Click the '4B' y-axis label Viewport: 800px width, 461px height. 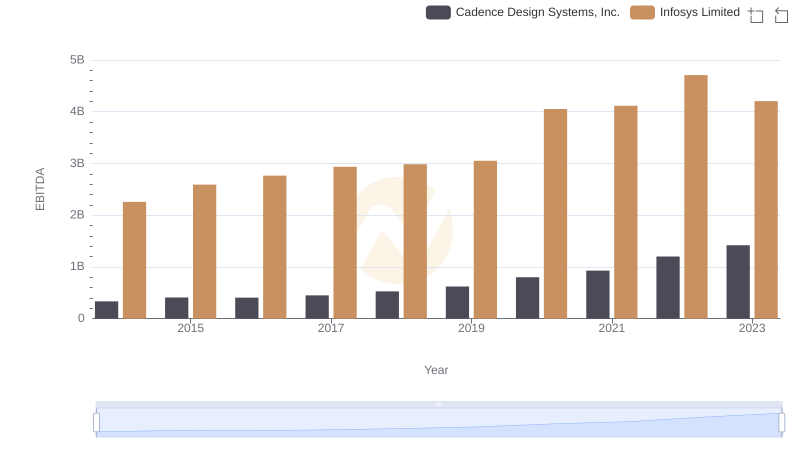(77, 111)
